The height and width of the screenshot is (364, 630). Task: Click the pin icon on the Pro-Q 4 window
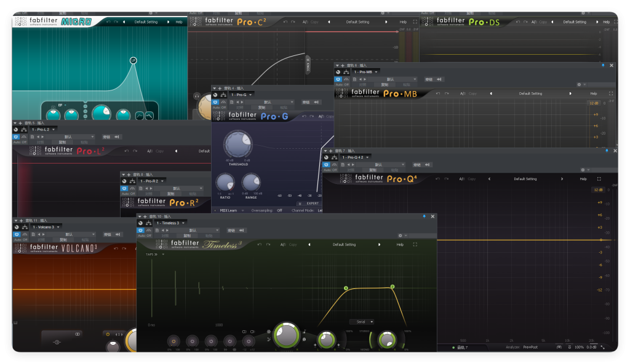pos(606,151)
